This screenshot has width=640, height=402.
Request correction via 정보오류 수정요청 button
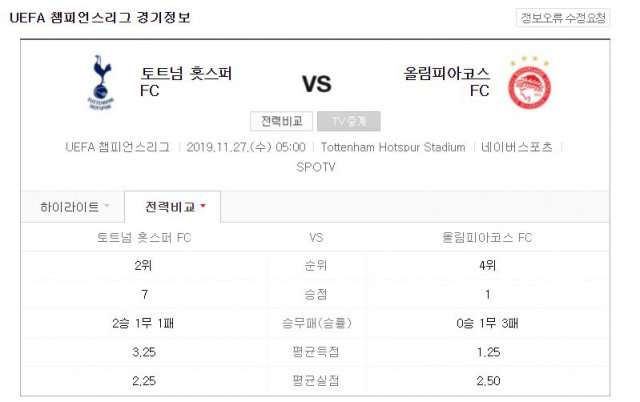[563, 18]
